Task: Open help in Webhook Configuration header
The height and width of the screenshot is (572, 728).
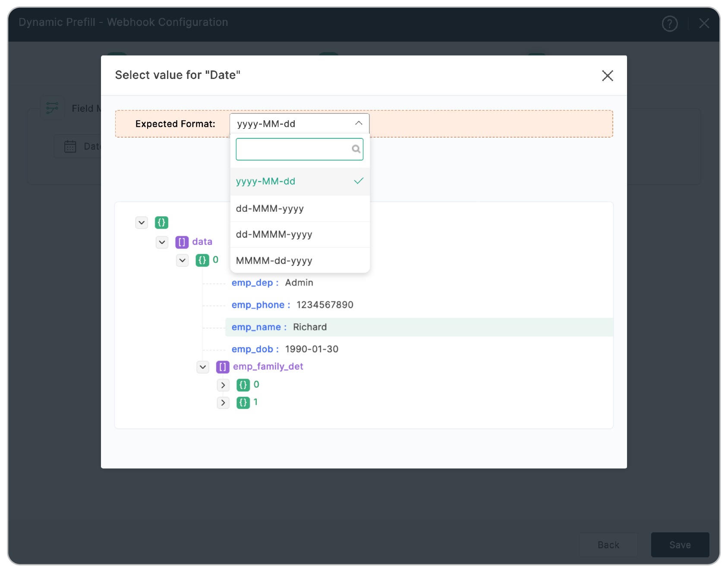Action: tap(669, 23)
